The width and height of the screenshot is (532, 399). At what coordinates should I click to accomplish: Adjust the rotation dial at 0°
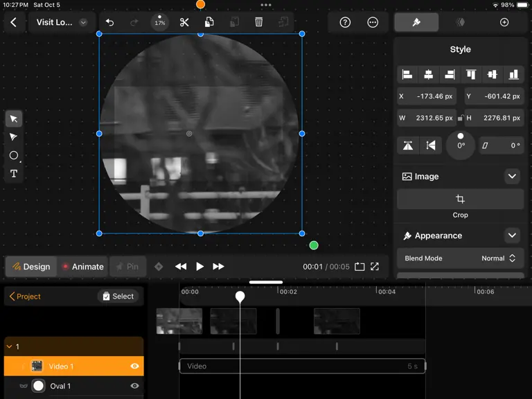(x=461, y=145)
